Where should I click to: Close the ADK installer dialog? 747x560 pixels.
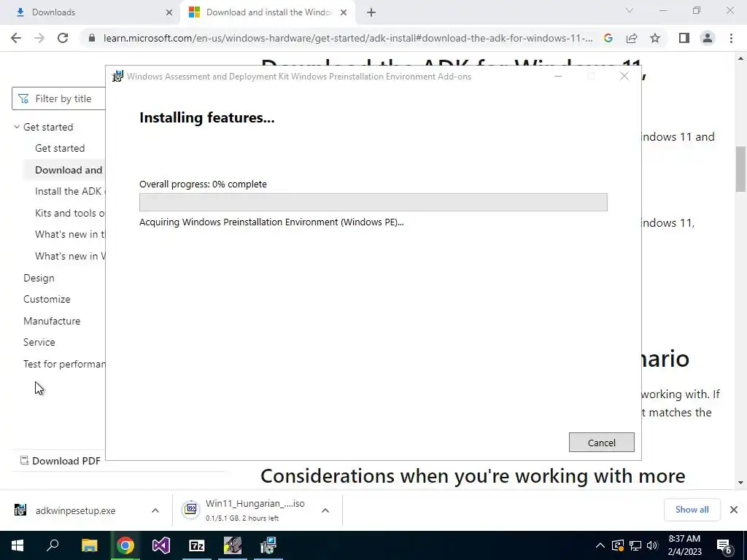[624, 76]
